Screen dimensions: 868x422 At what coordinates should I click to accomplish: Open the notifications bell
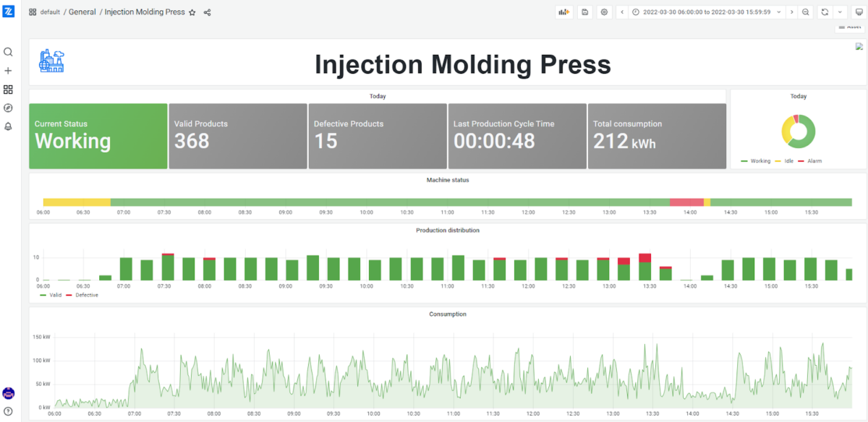point(8,126)
